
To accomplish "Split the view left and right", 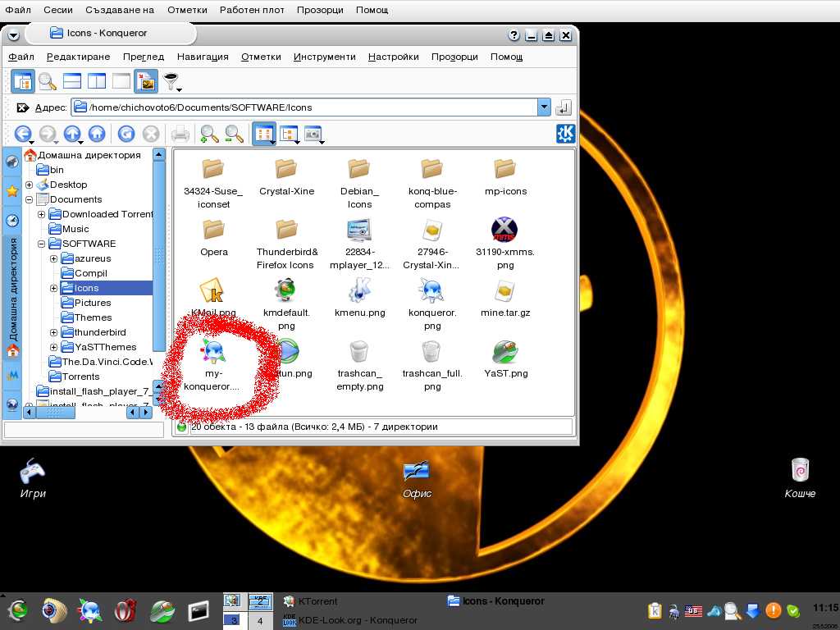I will 97,81.
